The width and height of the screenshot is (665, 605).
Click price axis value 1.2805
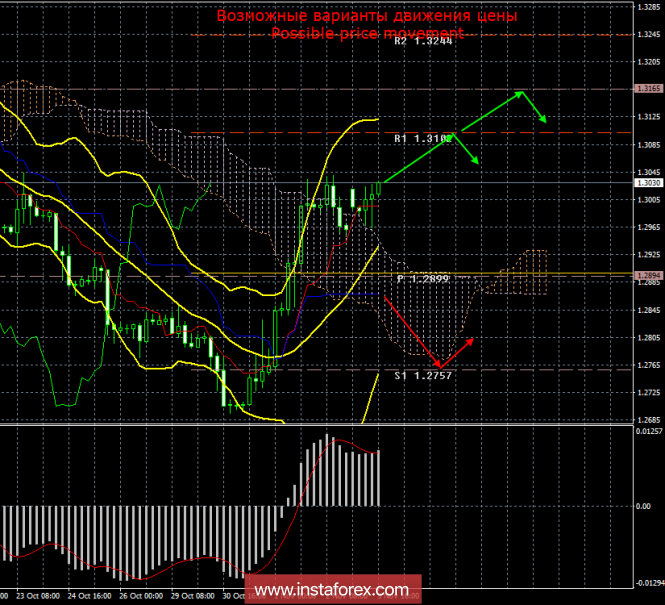tap(649, 338)
